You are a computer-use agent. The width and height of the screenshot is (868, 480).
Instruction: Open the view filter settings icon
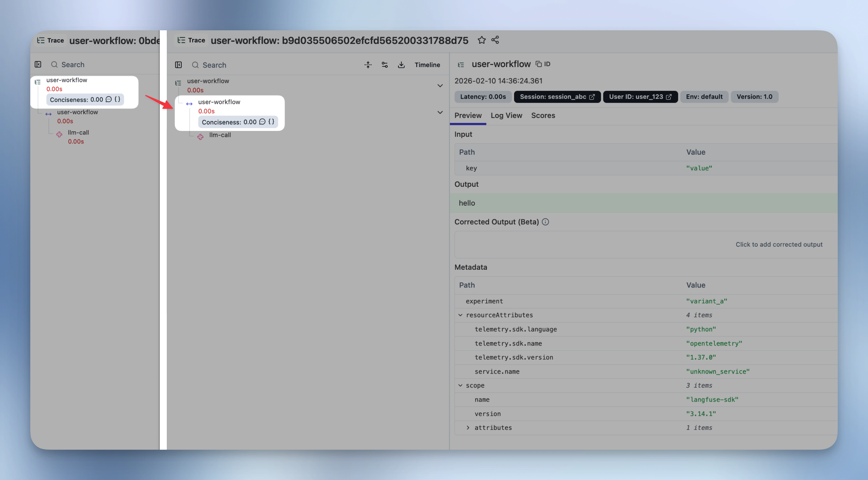[x=385, y=65]
